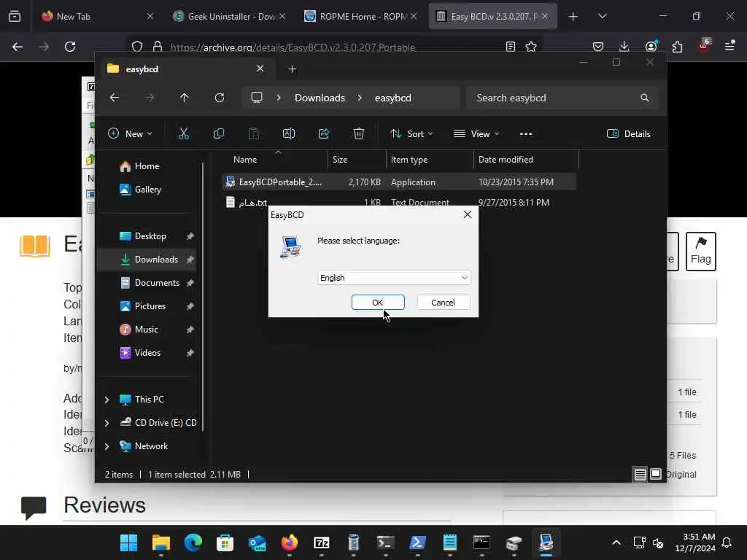The image size is (747, 560).
Task: Open the Sort dropdown menu
Action: 411,134
